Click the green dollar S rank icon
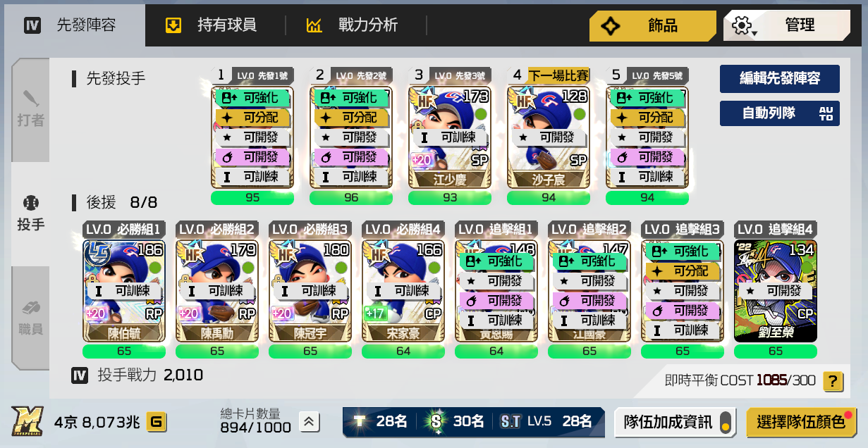This screenshot has width=868, height=448. (x=436, y=422)
